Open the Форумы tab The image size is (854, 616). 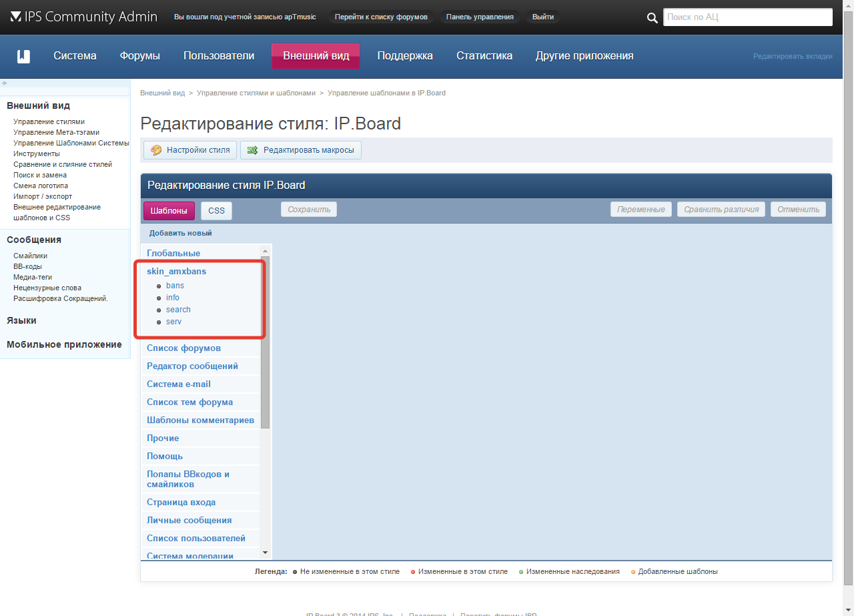[x=140, y=56]
